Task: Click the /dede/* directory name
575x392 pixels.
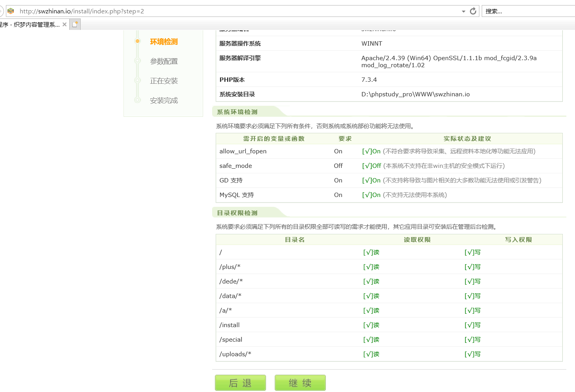Action: [231, 282]
